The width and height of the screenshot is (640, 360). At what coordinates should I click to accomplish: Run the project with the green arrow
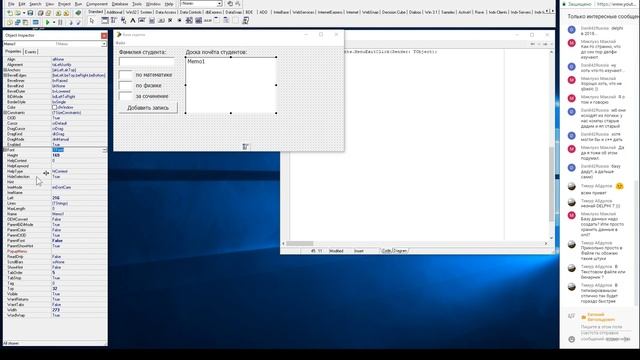(x=47, y=22)
